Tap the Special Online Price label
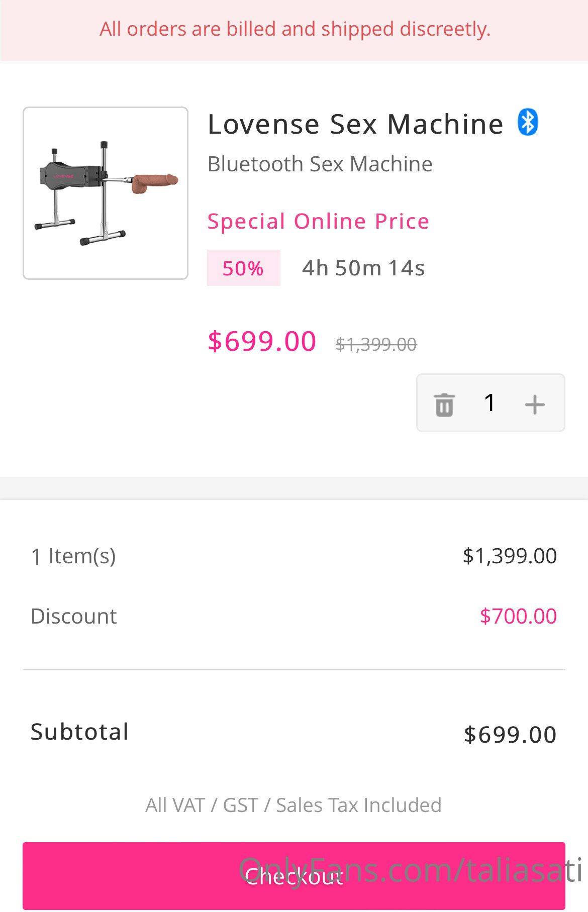Screen dimensions: 588x912 [319, 221]
